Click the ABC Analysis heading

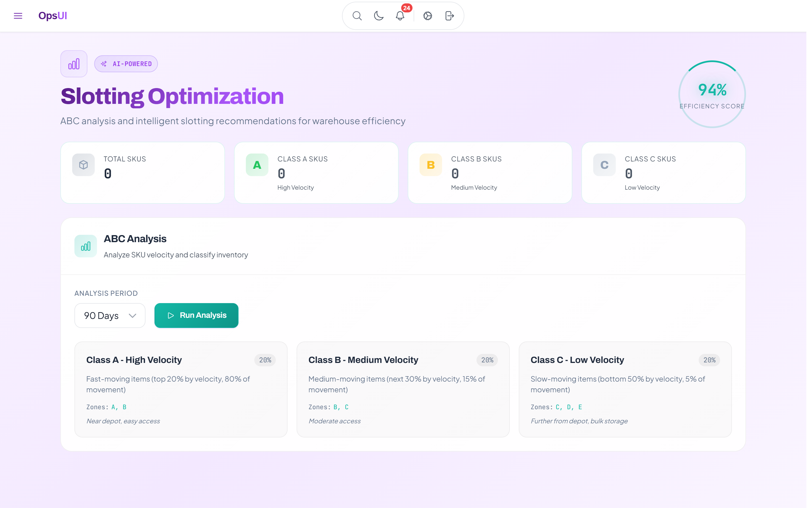(135, 238)
